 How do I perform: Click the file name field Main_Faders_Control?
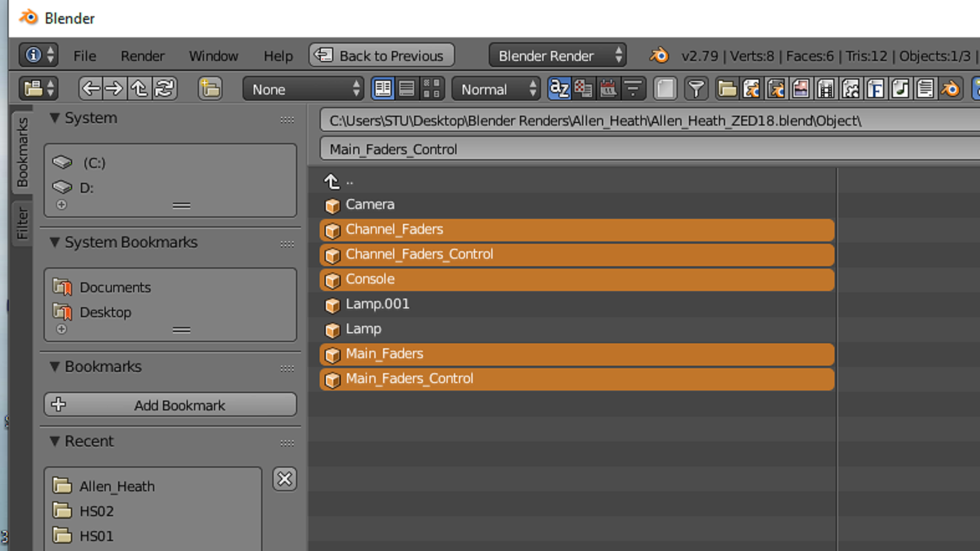pyautogui.click(x=650, y=149)
